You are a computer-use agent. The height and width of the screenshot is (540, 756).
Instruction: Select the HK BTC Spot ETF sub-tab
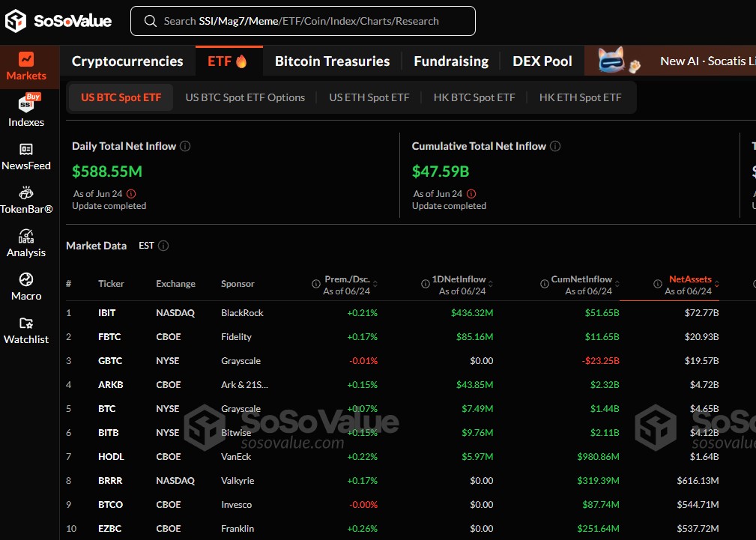pyautogui.click(x=474, y=97)
